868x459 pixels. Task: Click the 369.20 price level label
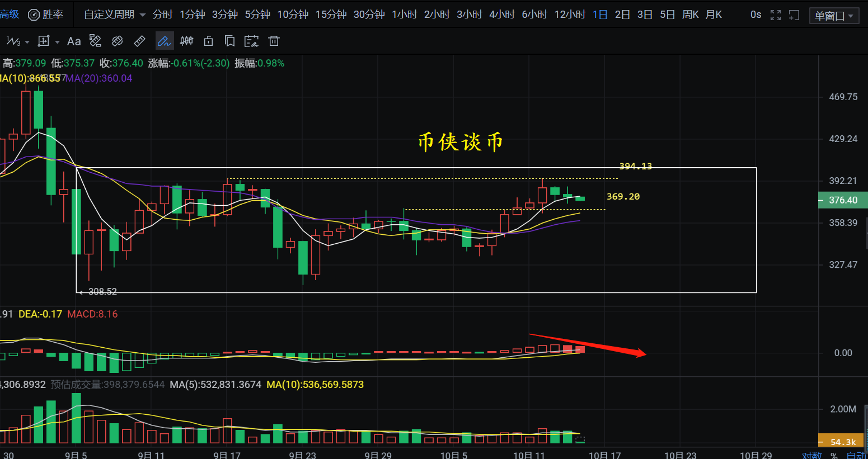point(623,196)
